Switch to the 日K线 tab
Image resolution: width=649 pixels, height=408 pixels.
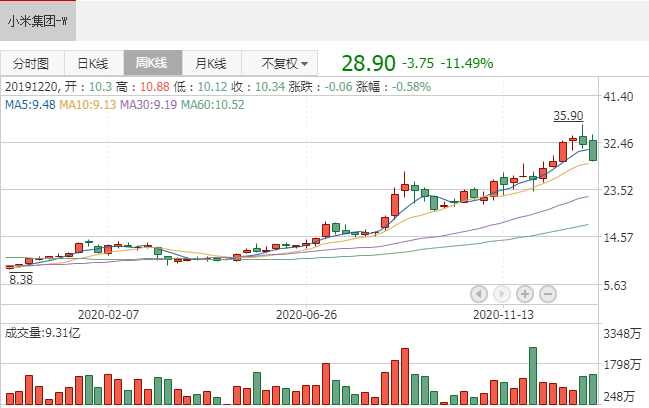tap(93, 62)
